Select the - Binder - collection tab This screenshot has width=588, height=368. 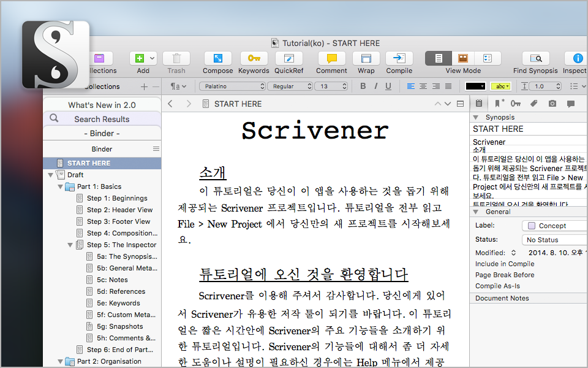click(x=102, y=133)
